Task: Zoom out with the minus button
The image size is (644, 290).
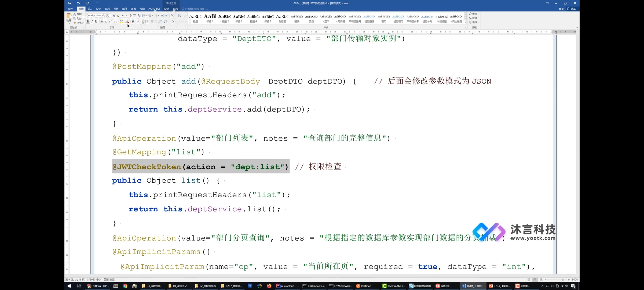Action: pyautogui.click(x=546, y=280)
